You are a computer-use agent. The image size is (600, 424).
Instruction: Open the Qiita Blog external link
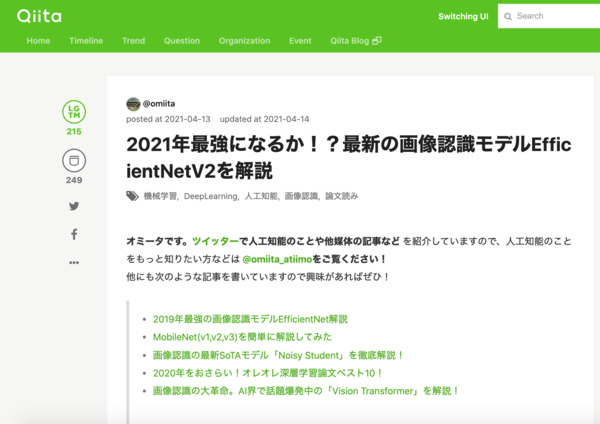point(355,41)
